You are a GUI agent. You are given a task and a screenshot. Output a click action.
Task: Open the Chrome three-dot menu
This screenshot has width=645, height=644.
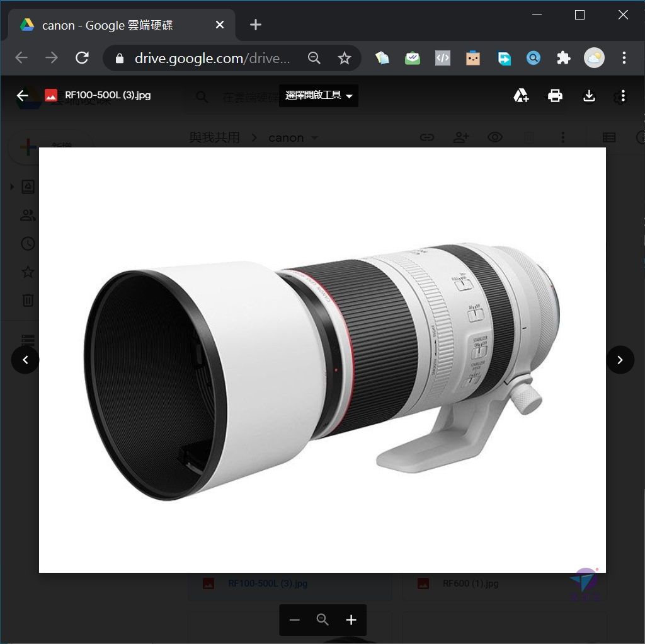624,58
